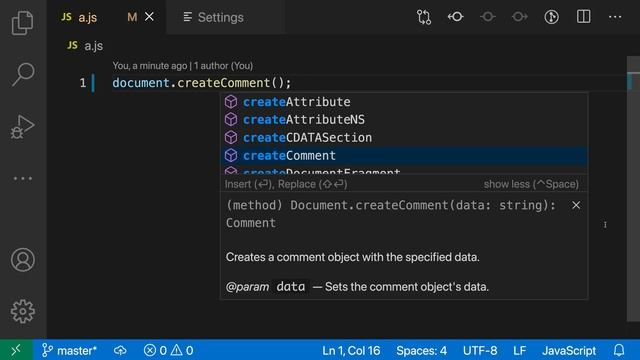Image resolution: width=640 pixels, height=360 pixels.
Task: Click 'show less' in suggestion footer
Action: [531, 184]
